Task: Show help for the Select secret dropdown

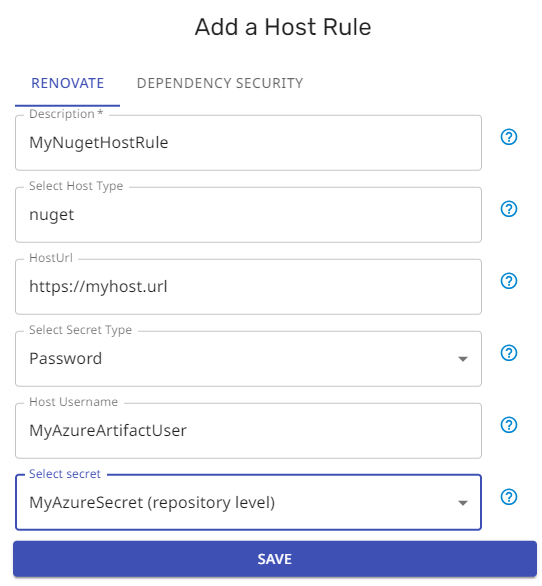Action: pos(509,497)
